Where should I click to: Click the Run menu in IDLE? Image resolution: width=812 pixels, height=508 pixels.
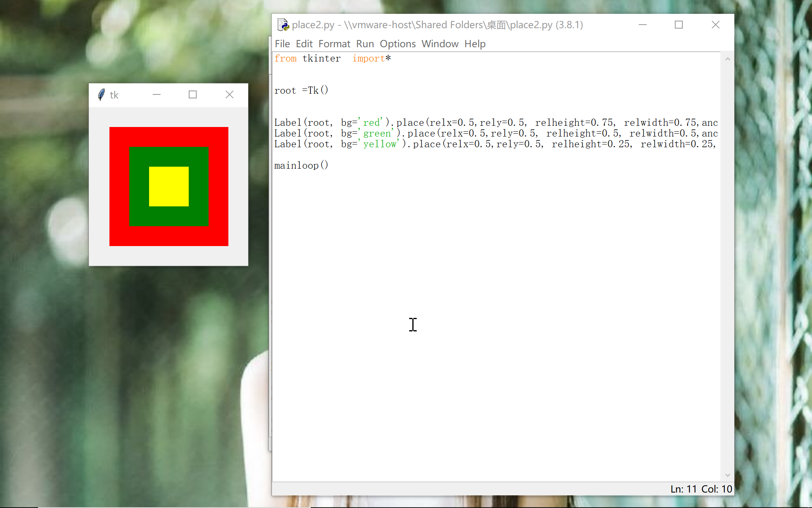364,44
